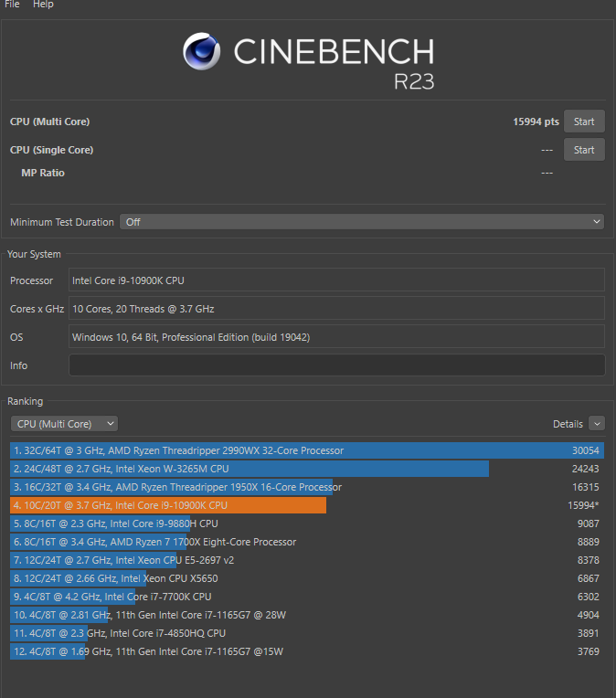
Task: Select the Ryzen 7 1700X ranking row
Action: (x=307, y=542)
